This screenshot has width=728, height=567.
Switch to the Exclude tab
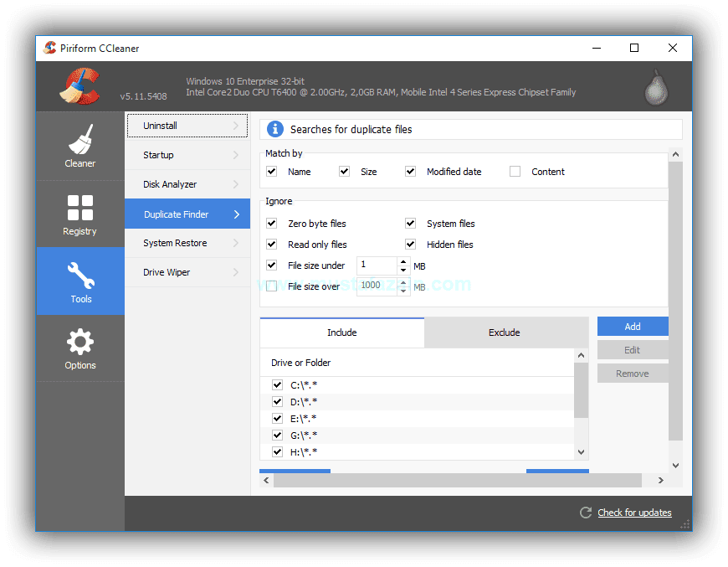click(x=506, y=332)
